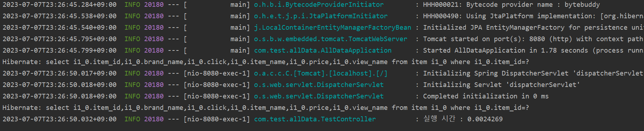Click the [nio-8080-exec-1] thread in TestController row

[x=217, y=119]
